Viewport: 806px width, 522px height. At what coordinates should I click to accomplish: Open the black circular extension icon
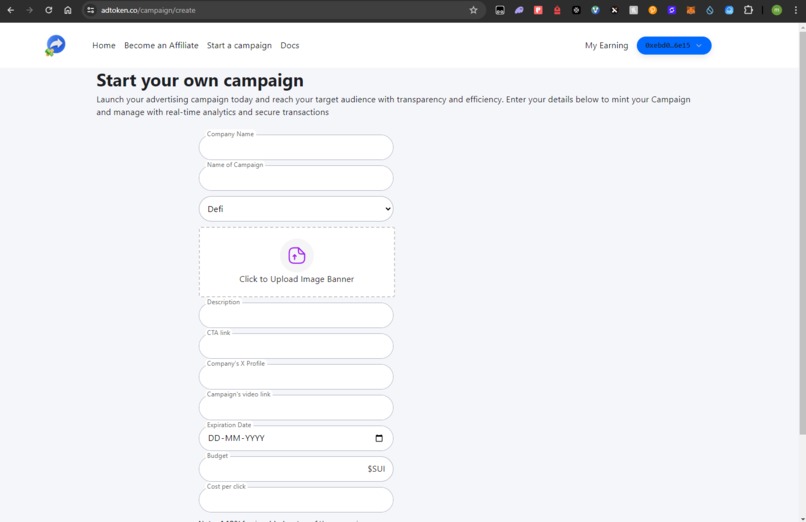point(576,10)
